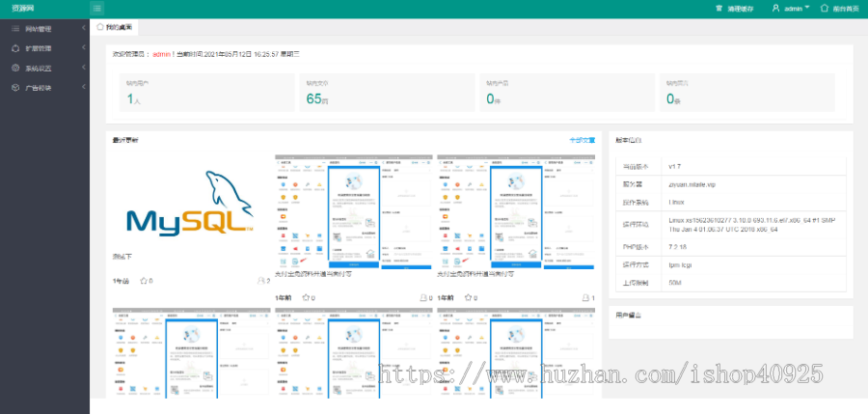Click the ziyuan server hostname value
The width and height of the screenshot is (868, 414).
tap(692, 184)
